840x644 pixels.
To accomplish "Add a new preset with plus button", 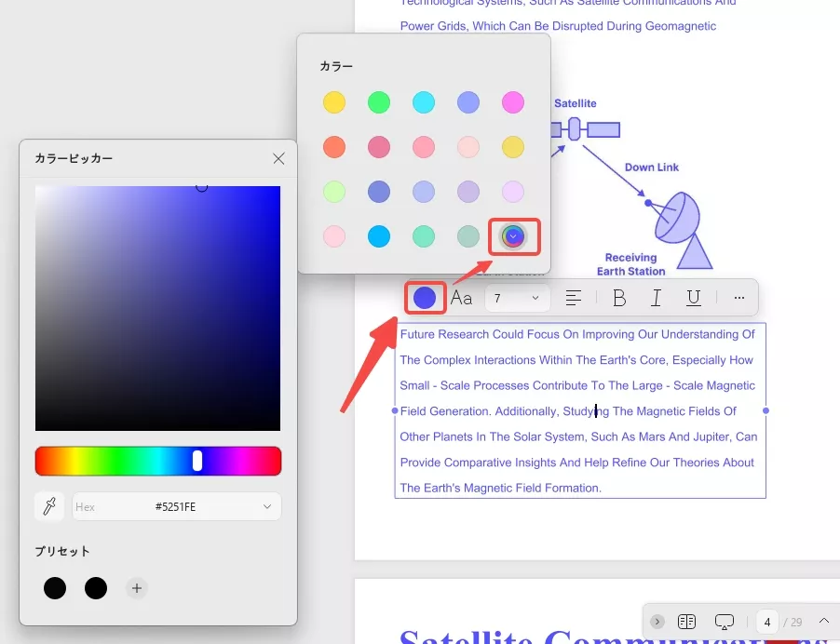I will [x=137, y=588].
